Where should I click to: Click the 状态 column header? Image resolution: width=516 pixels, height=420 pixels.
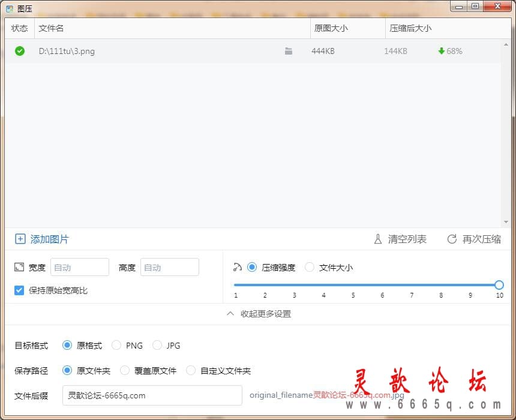point(19,28)
